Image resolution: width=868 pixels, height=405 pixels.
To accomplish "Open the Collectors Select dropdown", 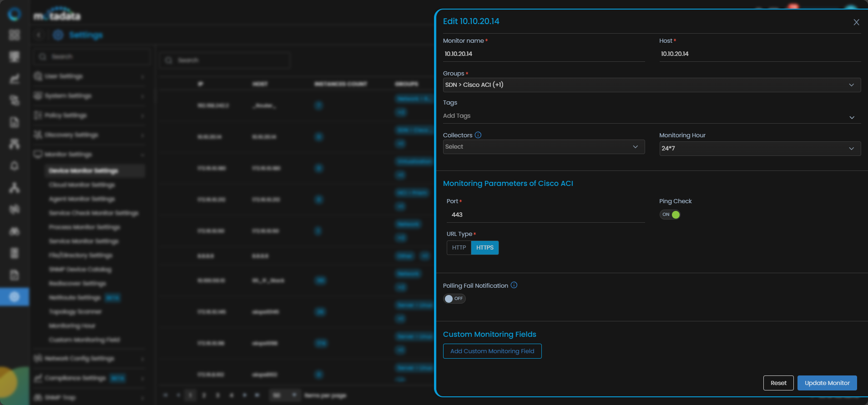I will coord(544,147).
